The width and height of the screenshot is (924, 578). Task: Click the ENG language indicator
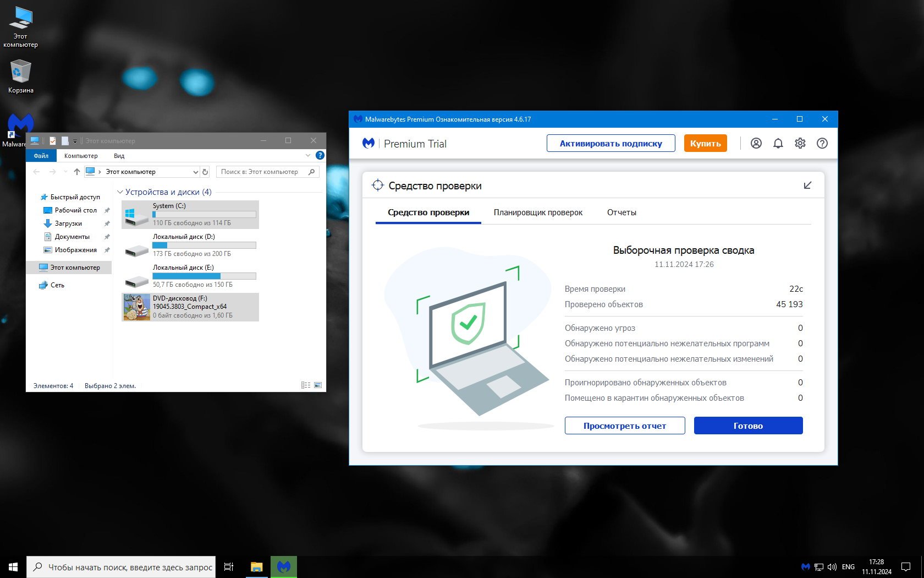(x=848, y=567)
